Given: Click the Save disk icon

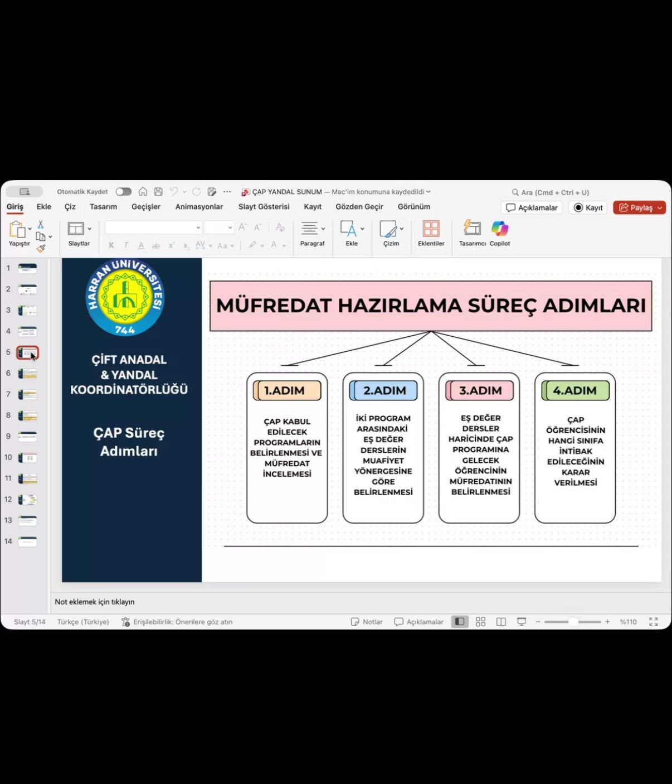Looking at the screenshot, I should point(158,192).
